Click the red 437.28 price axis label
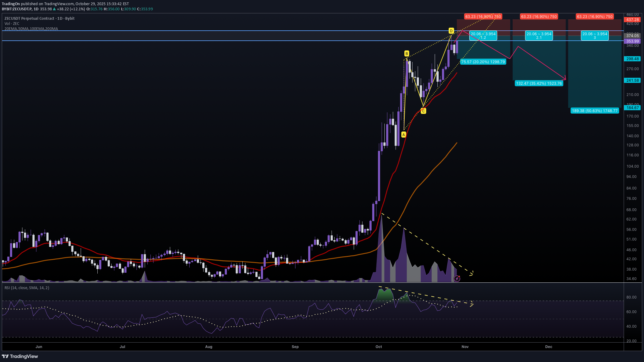644x362 pixels. point(632,19)
